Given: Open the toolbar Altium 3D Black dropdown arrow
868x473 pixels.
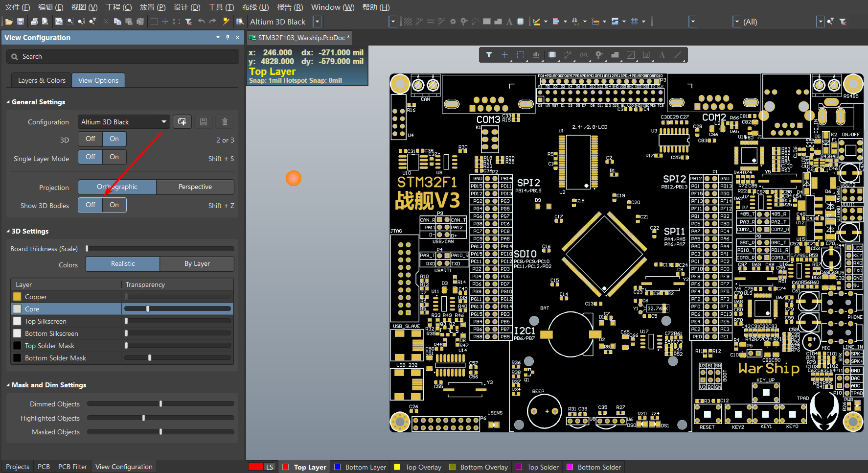Looking at the screenshot, I should coord(317,22).
